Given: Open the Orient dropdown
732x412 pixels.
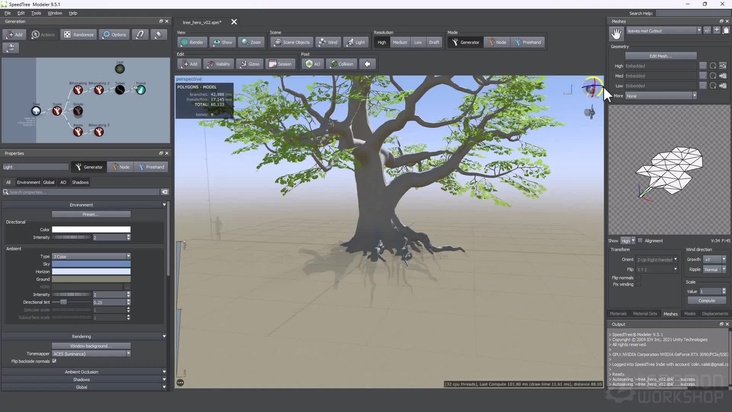Looking at the screenshot, I should click(x=657, y=259).
